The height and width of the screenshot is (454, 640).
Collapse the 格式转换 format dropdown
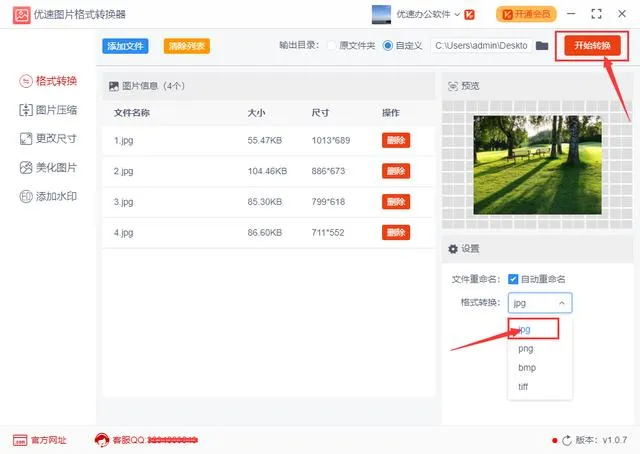[540, 302]
